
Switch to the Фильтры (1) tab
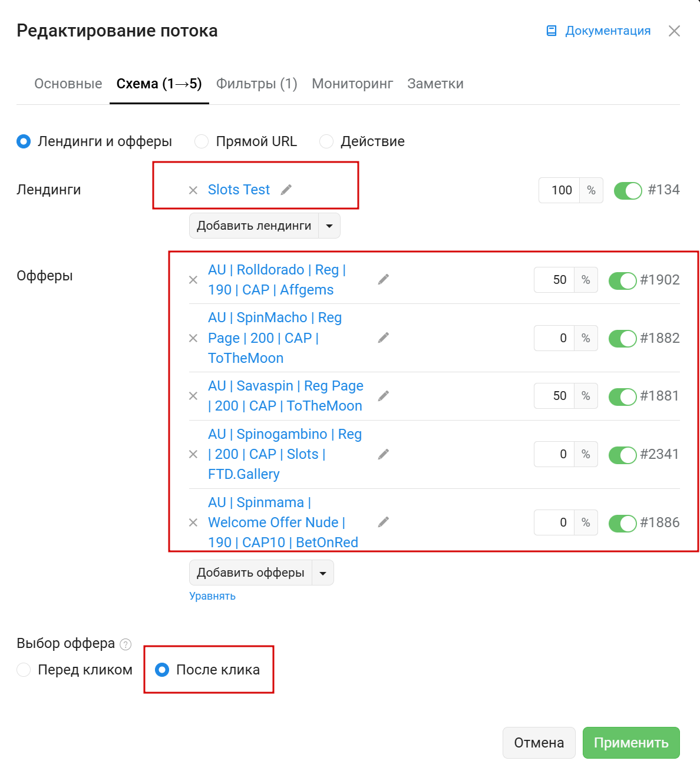[256, 84]
